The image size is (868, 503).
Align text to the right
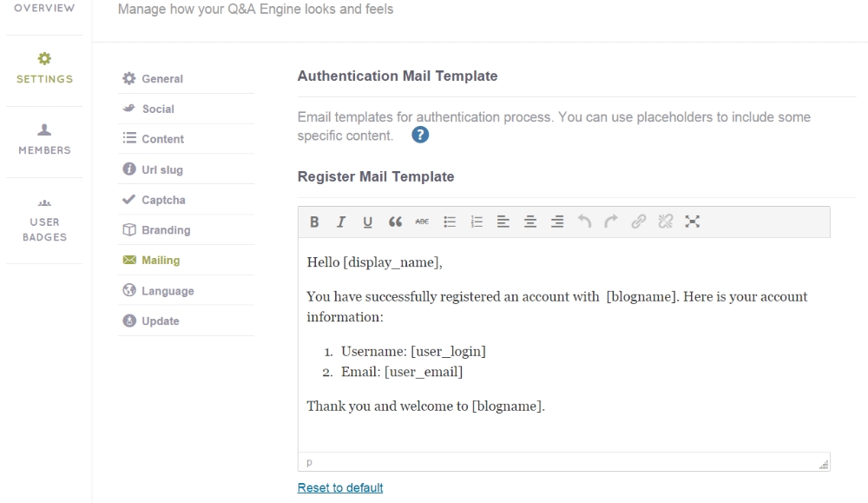(556, 222)
